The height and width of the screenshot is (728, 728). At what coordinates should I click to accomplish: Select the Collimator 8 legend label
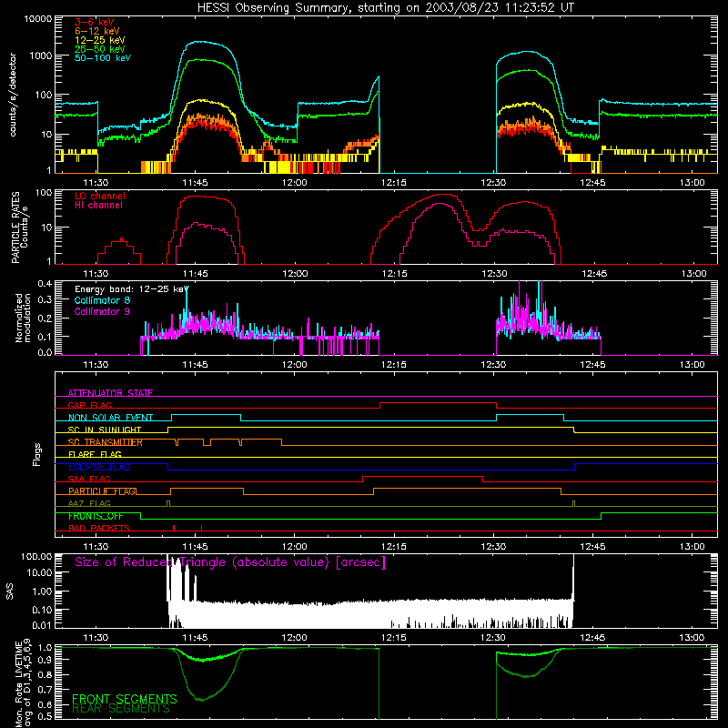[x=102, y=300]
